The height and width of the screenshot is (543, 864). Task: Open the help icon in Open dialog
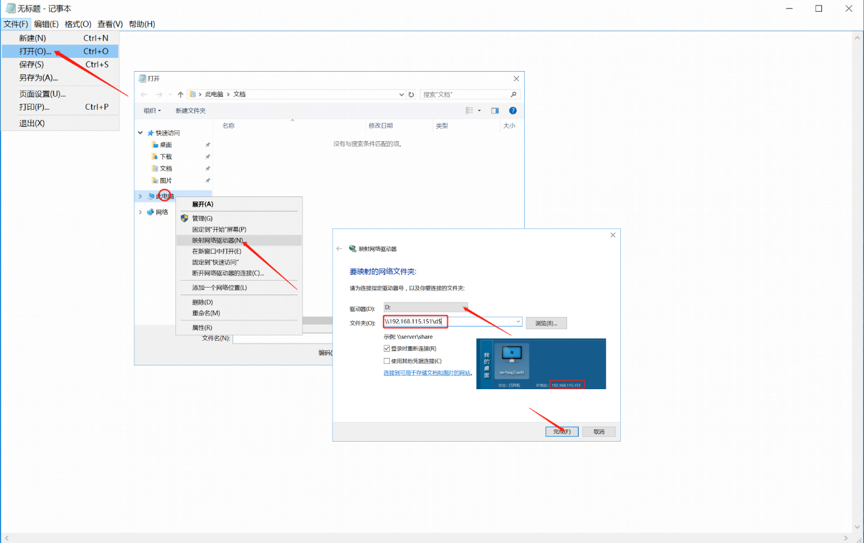tap(513, 111)
